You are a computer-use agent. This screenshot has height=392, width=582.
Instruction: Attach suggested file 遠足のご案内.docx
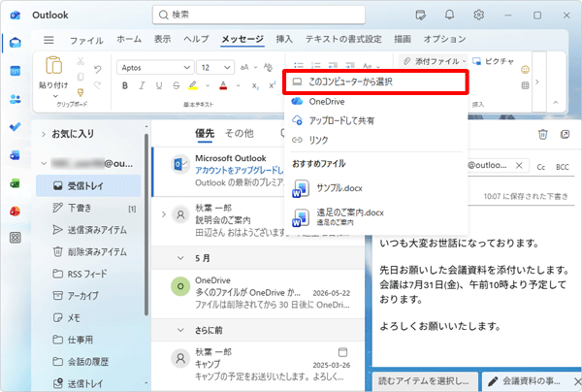tap(375, 216)
